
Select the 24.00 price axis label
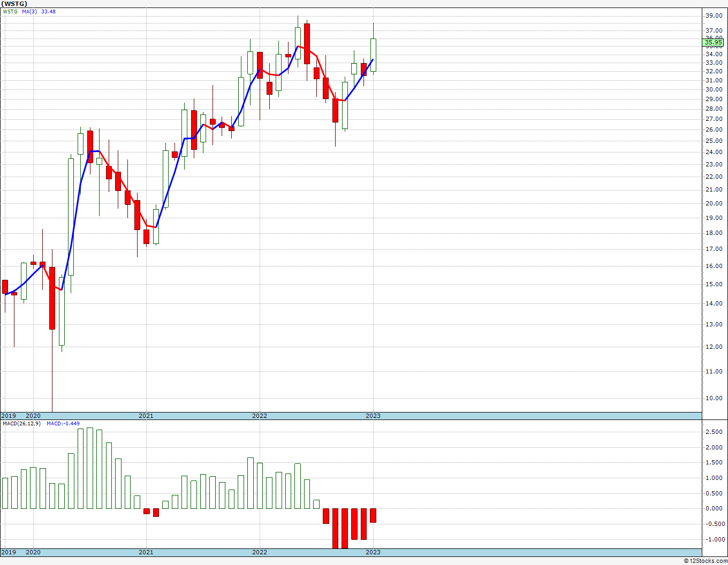(714, 152)
